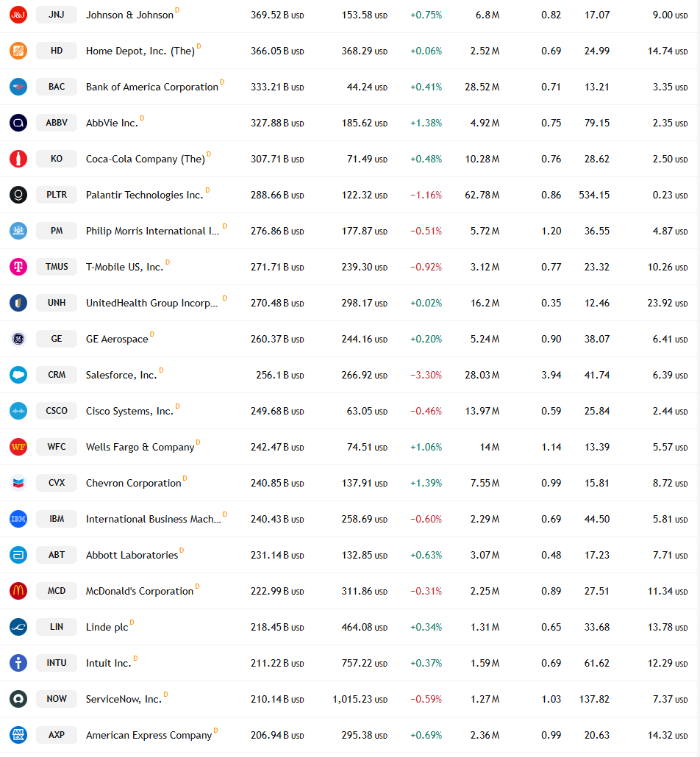Click the Cisco logo icon
700x757 pixels.
18,411
